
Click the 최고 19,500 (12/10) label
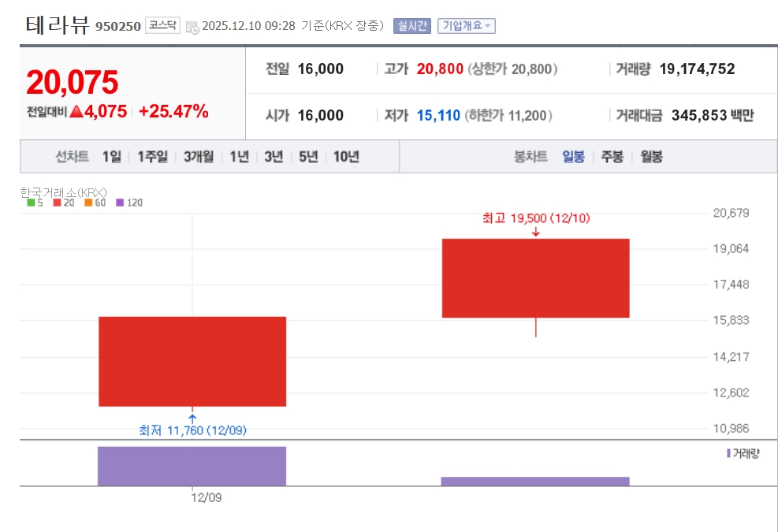point(536,218)
